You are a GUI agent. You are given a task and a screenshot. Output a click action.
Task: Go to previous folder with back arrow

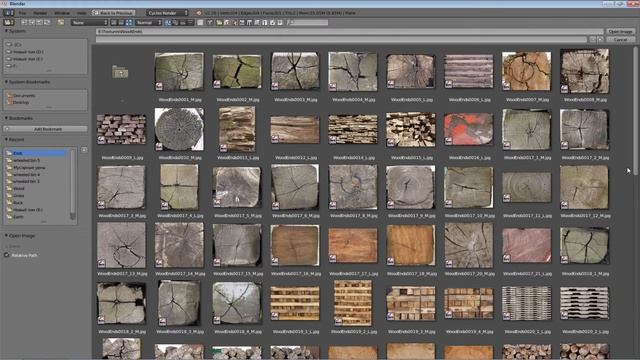click(x=24, y=22)
